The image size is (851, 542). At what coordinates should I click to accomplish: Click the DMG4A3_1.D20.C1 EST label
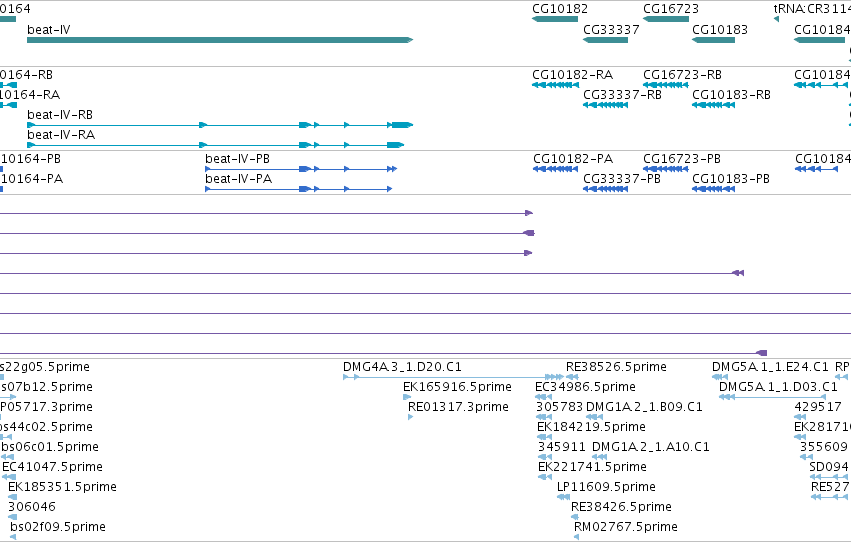(402, 367)
